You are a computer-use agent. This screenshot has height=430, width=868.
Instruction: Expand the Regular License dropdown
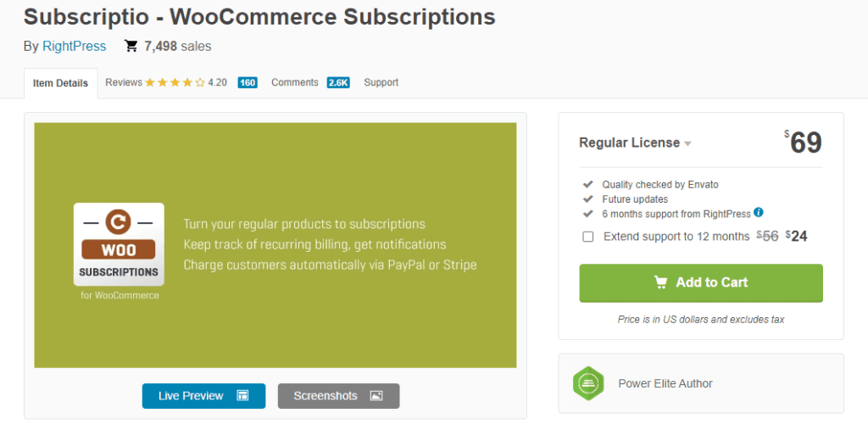point(687,143)
